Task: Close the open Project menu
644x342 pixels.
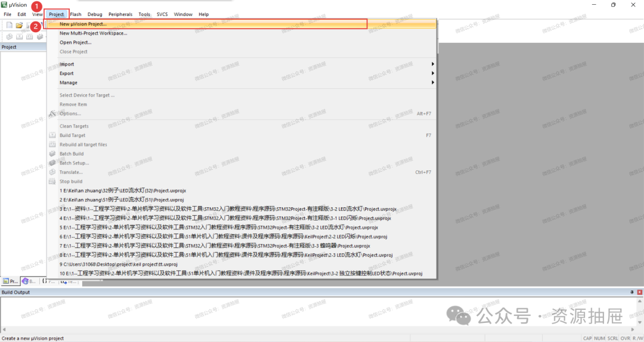Action: [x=56, y=14]
